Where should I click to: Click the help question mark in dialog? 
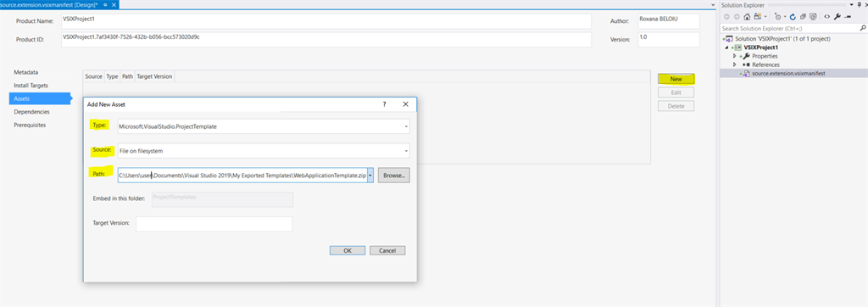[384, 104]
